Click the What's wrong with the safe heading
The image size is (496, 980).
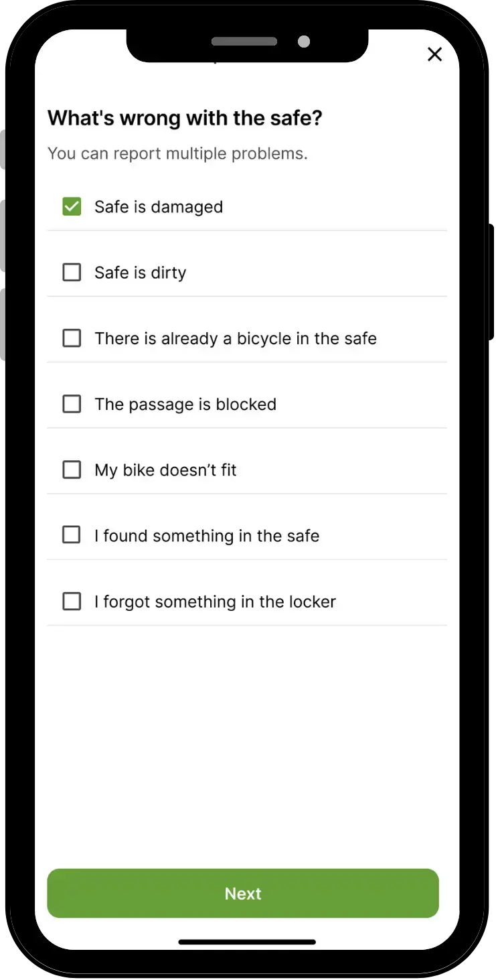(185, 118)
